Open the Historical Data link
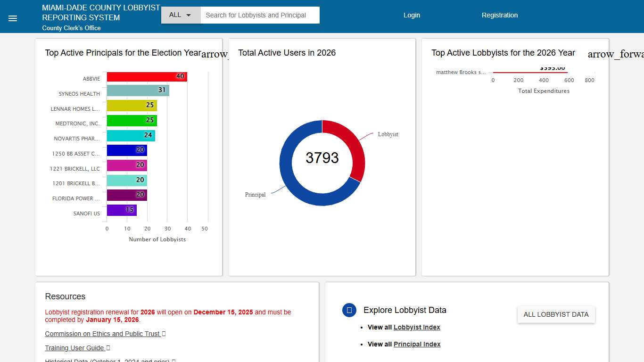 click(106, 361)
